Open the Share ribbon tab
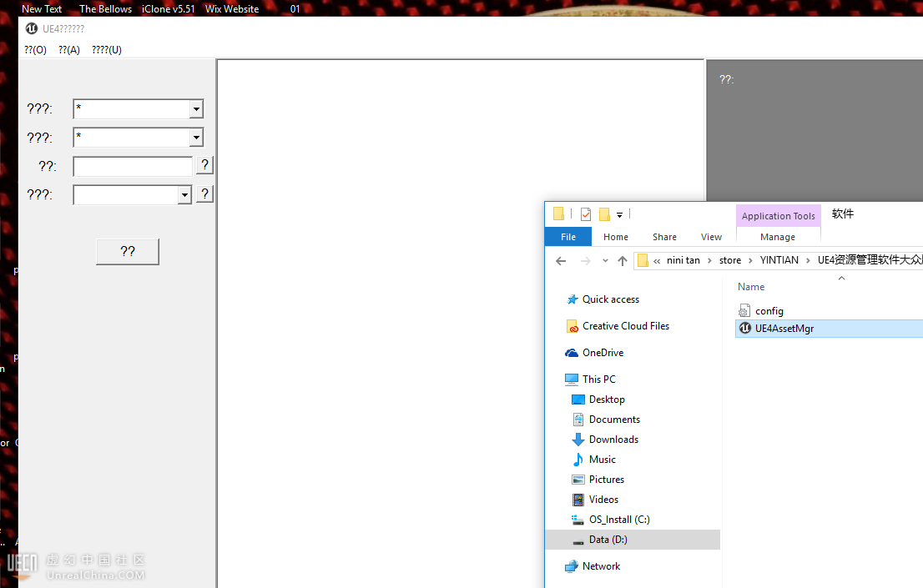923x588 pixels. [x=664, y=237]
